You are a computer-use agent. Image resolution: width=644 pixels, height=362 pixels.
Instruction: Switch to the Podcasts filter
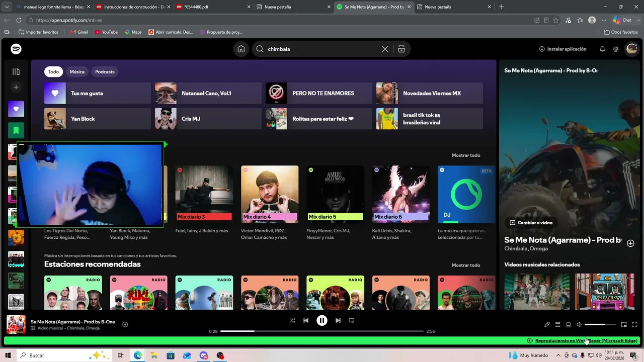pos(105,72)
